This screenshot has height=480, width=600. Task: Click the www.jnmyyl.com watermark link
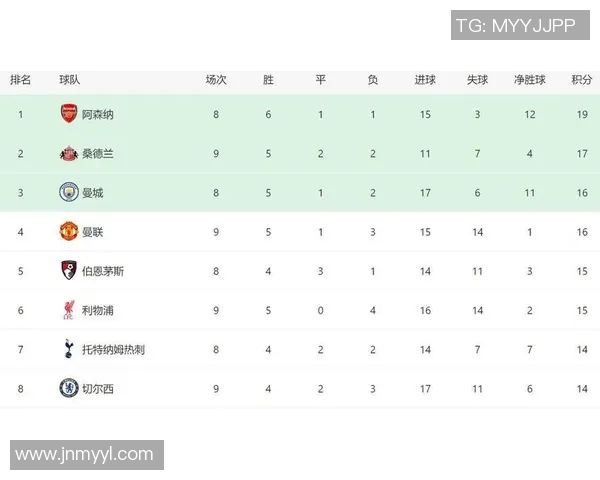coord(85,455)
